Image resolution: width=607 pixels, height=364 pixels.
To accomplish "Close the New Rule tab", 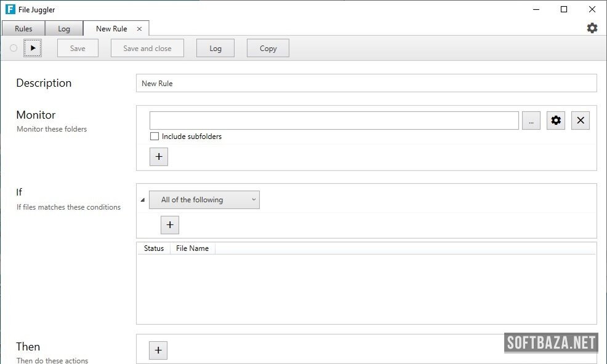I will click(x=139, y=29).
